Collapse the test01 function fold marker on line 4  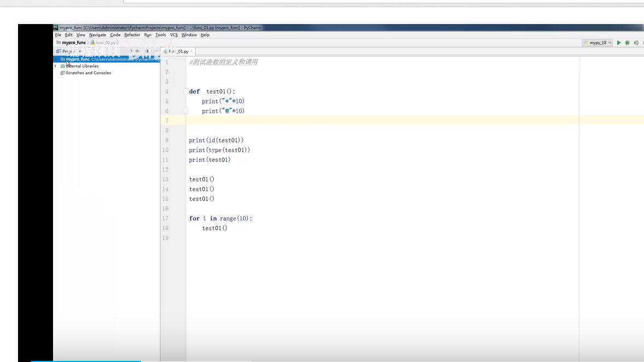[x=186, y=91]
